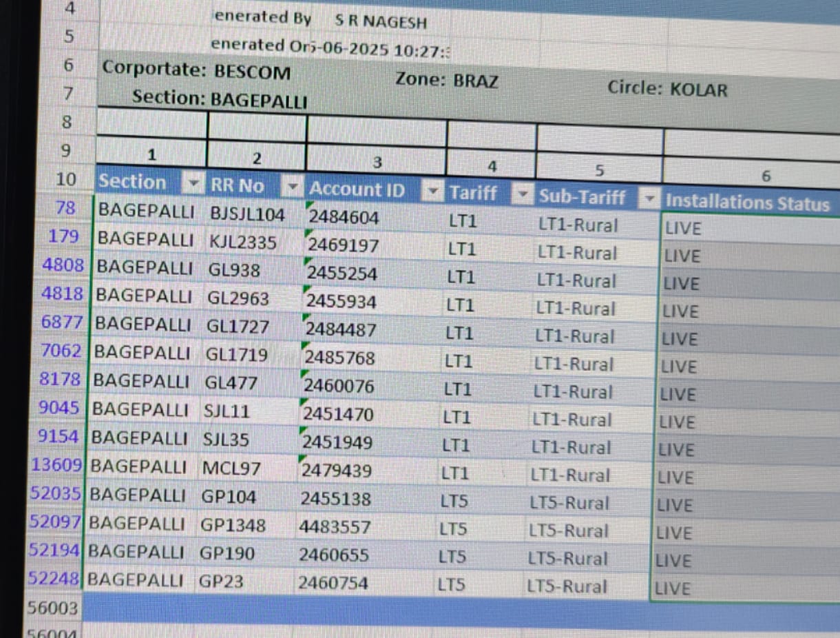The height and width of the screenshot is (638, 840).
Task: Select row header 52248
Action: [54, 579]
